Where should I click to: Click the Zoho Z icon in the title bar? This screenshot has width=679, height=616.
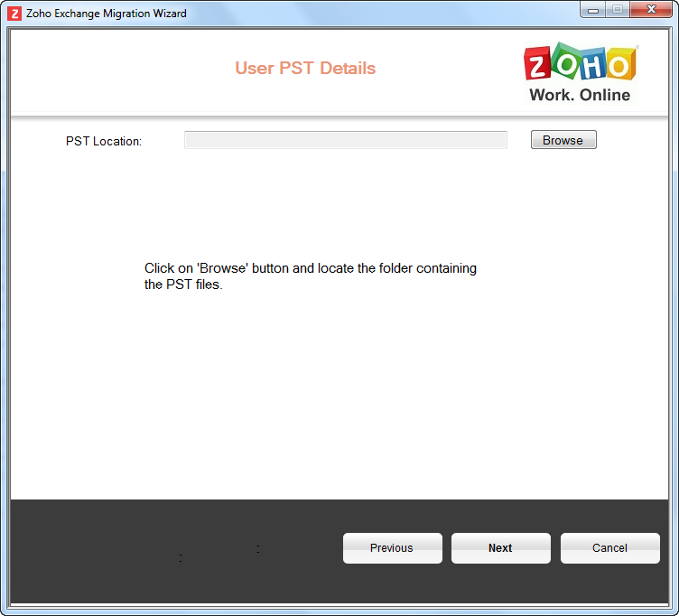(14, 14)
